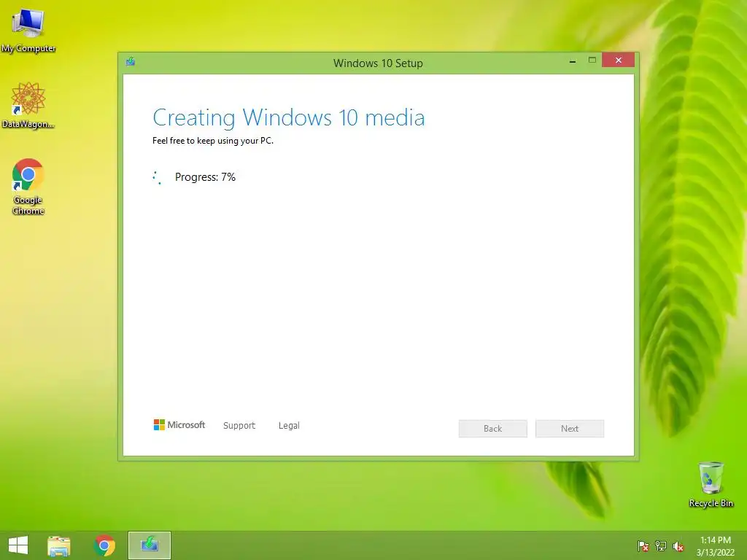747x560 pixels.
Task: Open the Support link
Action: [239, 426]
